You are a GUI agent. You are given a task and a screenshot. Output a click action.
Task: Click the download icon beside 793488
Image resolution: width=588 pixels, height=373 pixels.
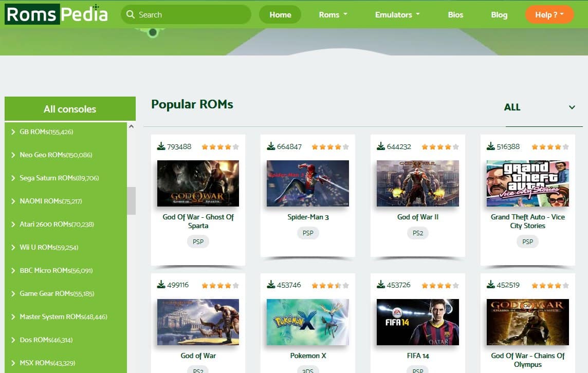tap(161, 146)
